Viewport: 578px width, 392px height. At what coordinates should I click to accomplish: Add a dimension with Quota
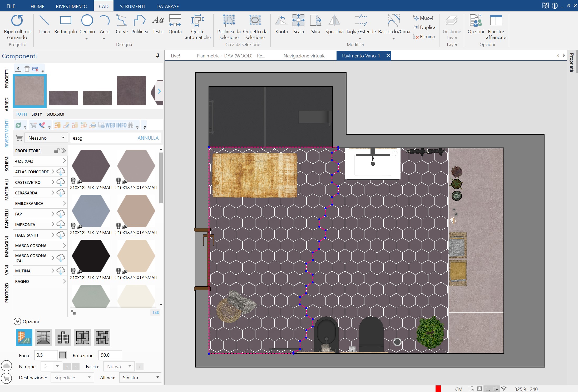coord(175,24)
